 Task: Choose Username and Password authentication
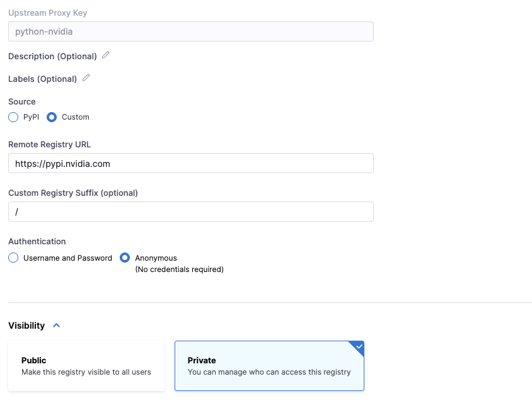tap(13, 258)
